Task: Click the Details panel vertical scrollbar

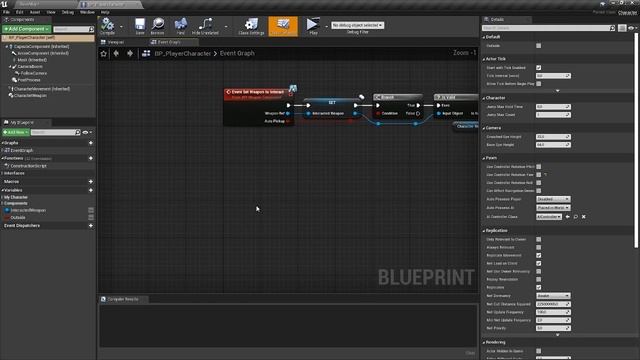Action: [636, 140]
